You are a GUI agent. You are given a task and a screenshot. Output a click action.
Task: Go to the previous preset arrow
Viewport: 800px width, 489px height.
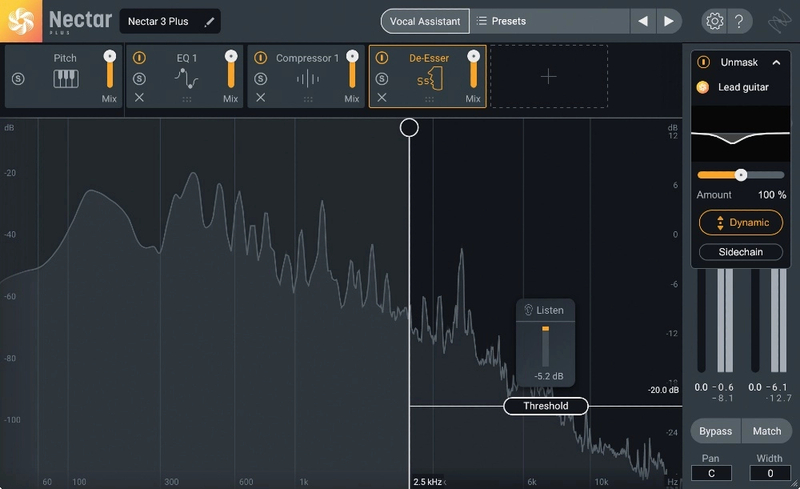coord(643,21)
